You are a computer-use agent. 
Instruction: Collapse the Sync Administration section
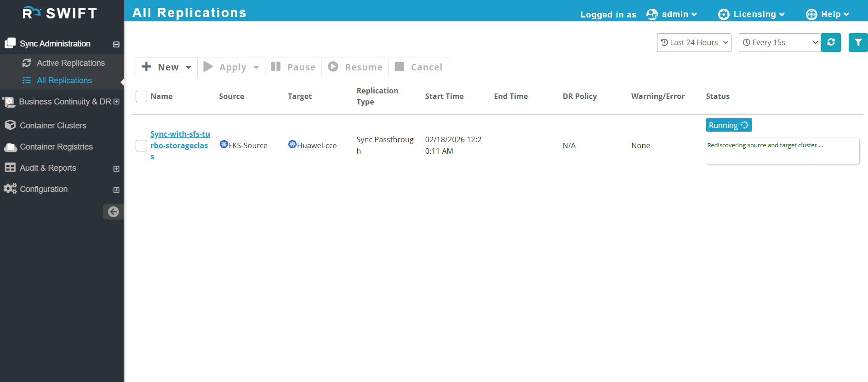coord(116,44)
